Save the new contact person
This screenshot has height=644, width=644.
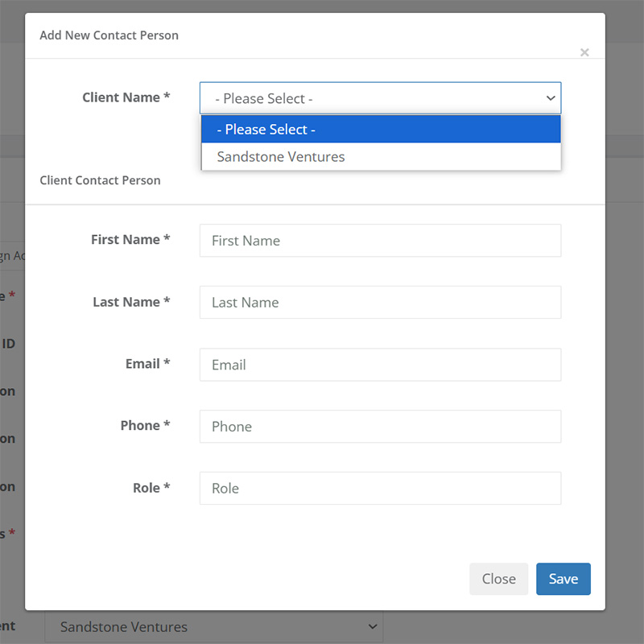(563, 579)
